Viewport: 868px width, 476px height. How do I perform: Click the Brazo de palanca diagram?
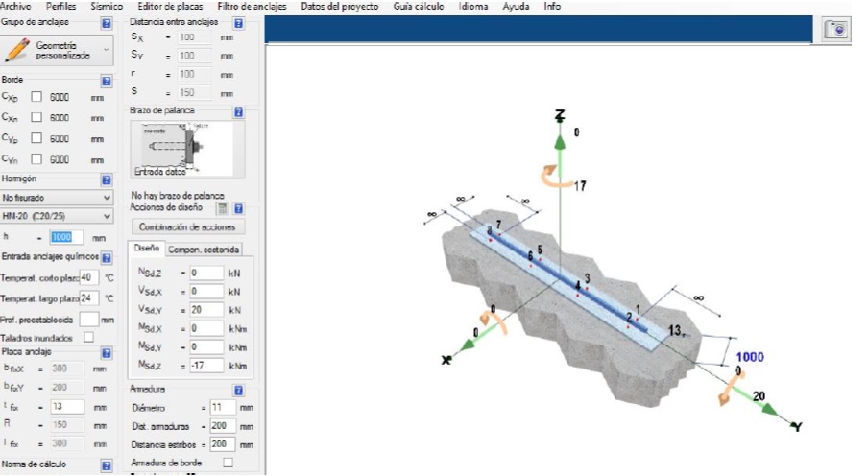point(186,148)
